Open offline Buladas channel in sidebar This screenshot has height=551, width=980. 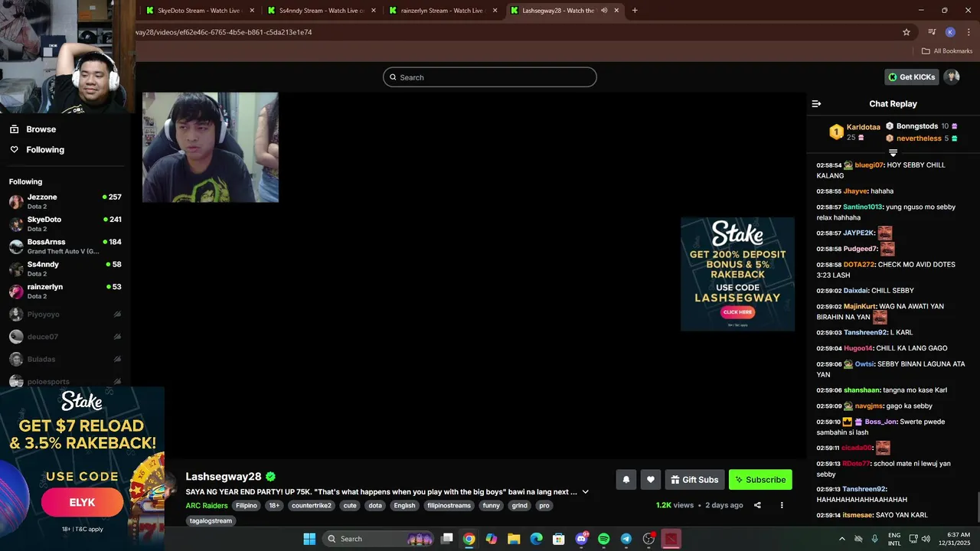[65, 359]
